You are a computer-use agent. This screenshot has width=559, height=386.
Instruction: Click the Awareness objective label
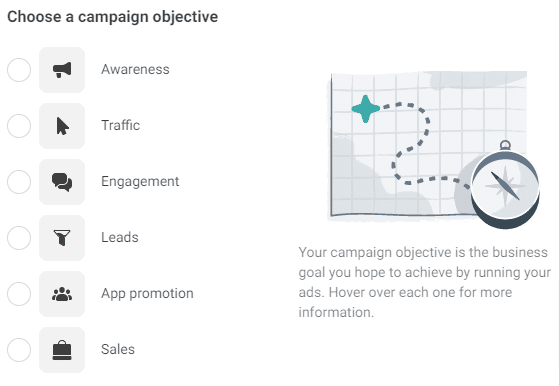[x=135, y=69]
